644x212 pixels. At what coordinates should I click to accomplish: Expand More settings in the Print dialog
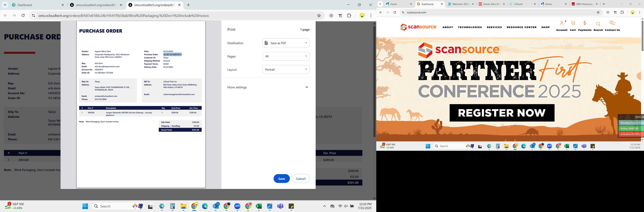[x=268, y=87]
